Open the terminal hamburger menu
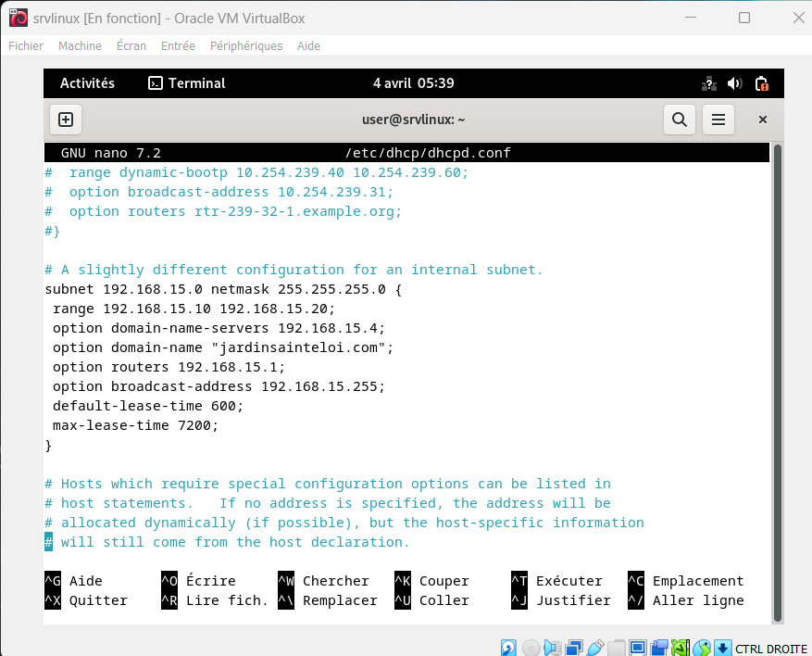Image resolution: width=812 pixels, height=656 pixels. tap(718, 120)
